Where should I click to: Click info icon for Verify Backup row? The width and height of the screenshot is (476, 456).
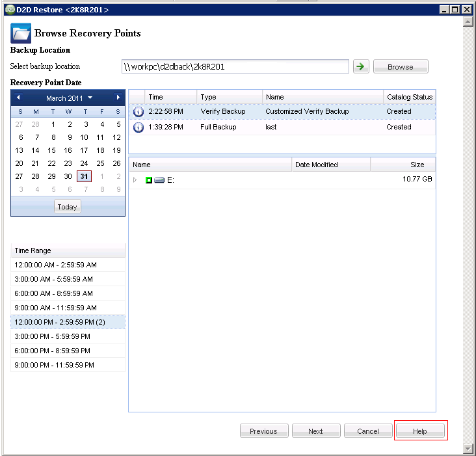pyautogui.click(x=138, y=111)
